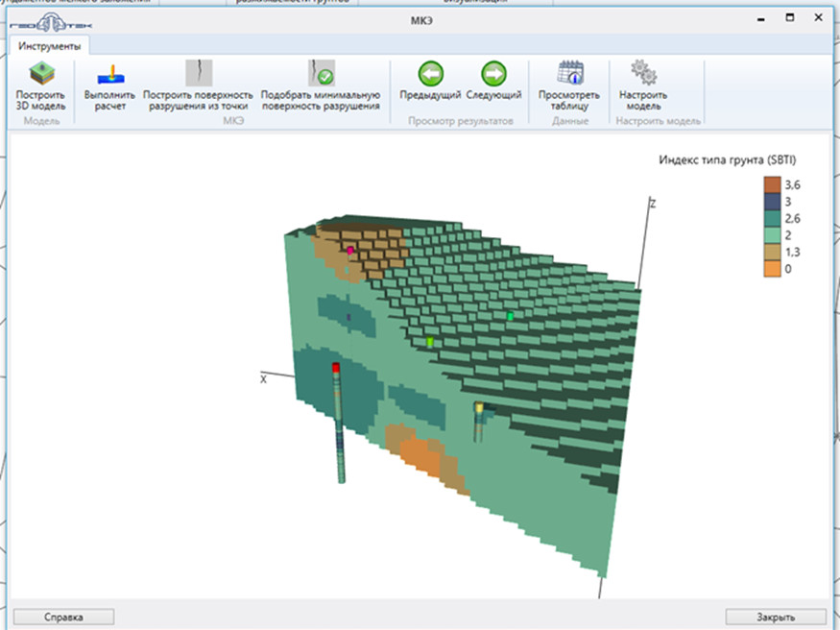This screenshot has height=630, width=840.
Task: Click the 3,6 brown legend swatch
Action: click(x=772, y=184)
